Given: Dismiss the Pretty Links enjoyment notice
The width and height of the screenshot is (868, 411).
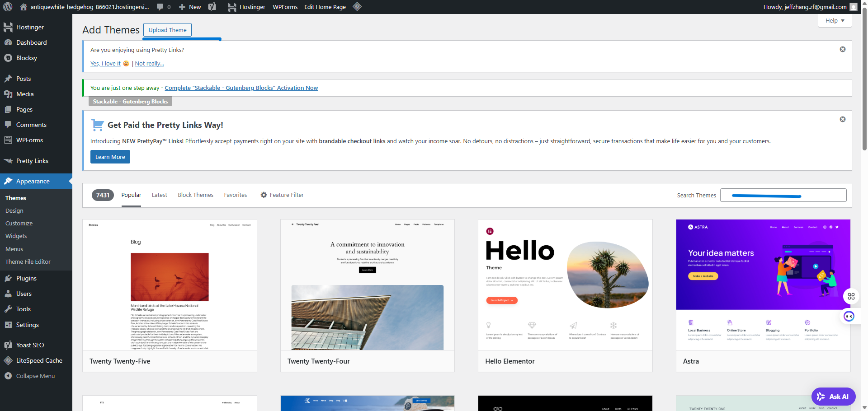Looking at the screenshot, I should point(843,49).
